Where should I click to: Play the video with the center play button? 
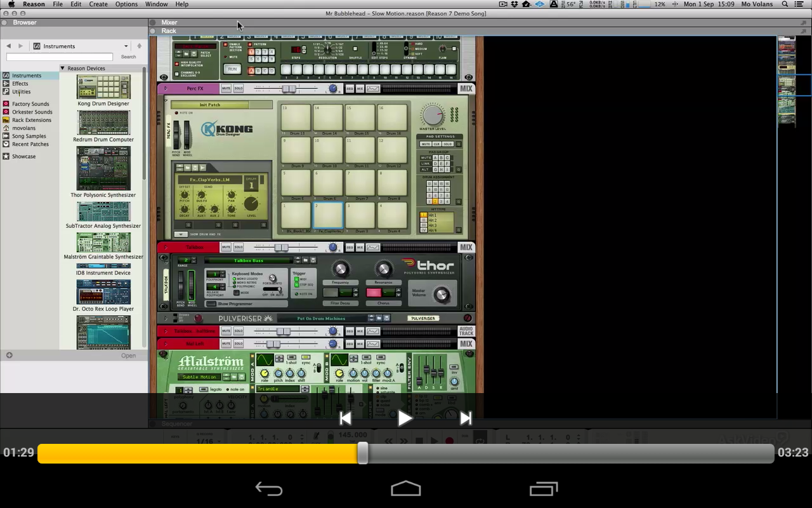405,418
